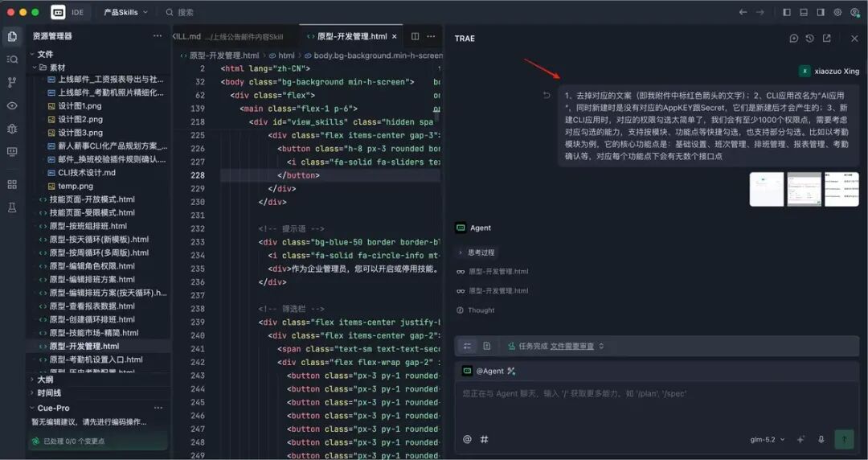
Task: Expand the 大纲 section
Action: [45, 380]
